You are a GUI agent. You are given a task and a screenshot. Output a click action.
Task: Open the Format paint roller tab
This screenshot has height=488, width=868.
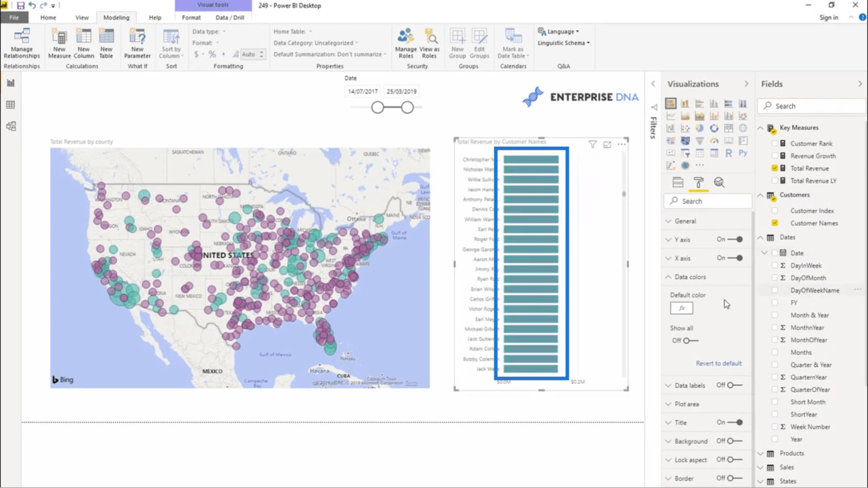[x=699, y=182]
